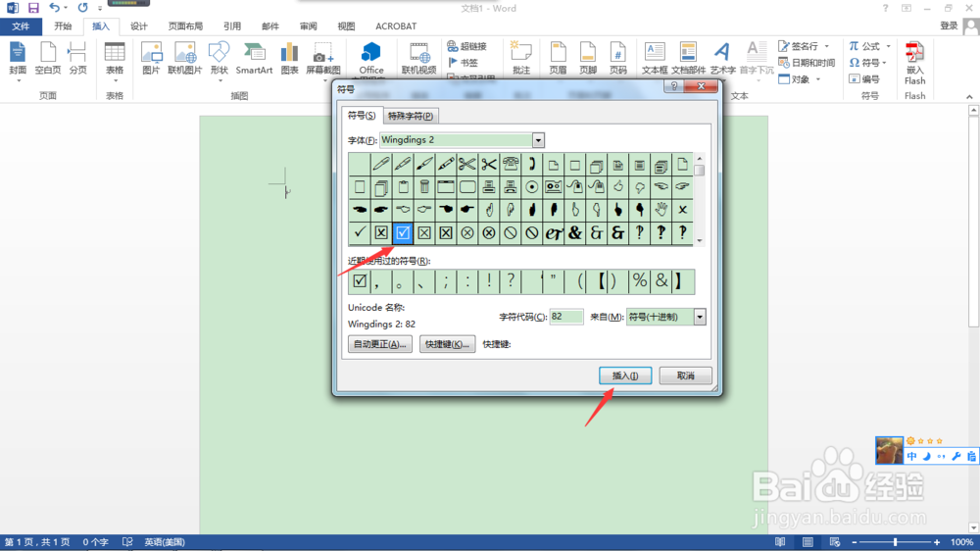Screen dimensions: 980x551
Task: Click the Hyperlink (超链接) button
Action: tap(466, 46)
